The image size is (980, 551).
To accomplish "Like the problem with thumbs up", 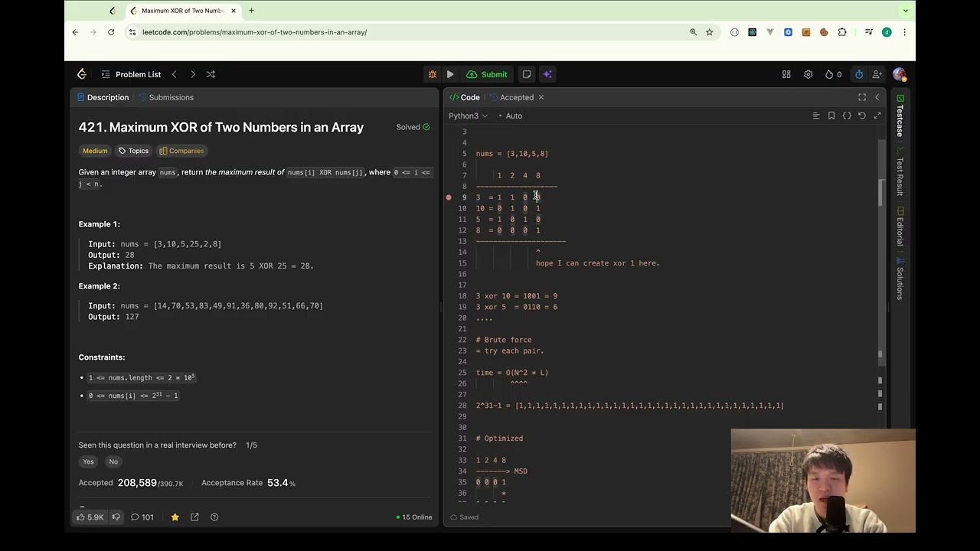I will pos(90,517).
